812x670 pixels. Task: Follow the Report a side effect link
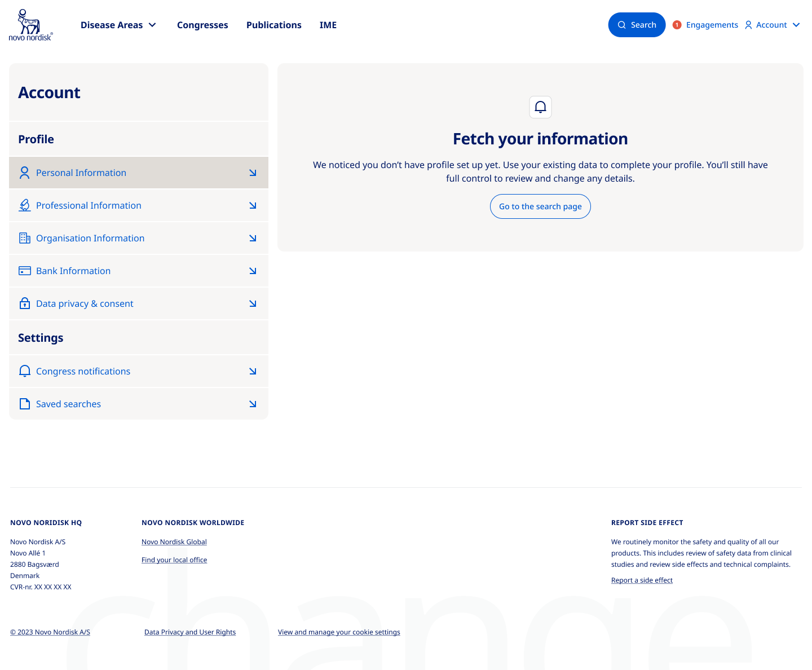click(642, 580)
